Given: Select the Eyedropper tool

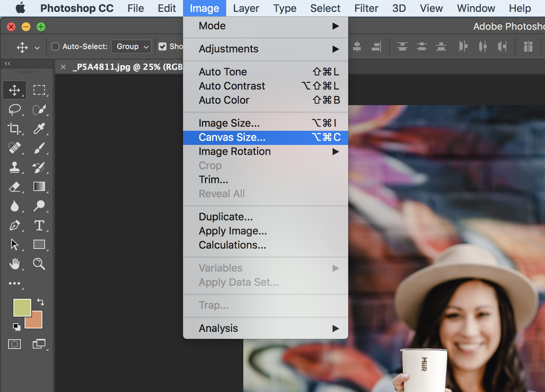Looking at the screenshot, I should pos(39,129).
